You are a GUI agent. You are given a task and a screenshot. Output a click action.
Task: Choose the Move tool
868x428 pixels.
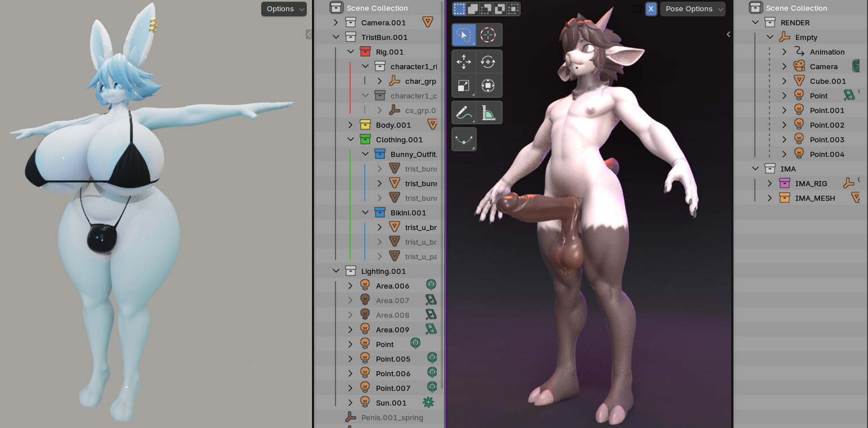coord(464,61)
